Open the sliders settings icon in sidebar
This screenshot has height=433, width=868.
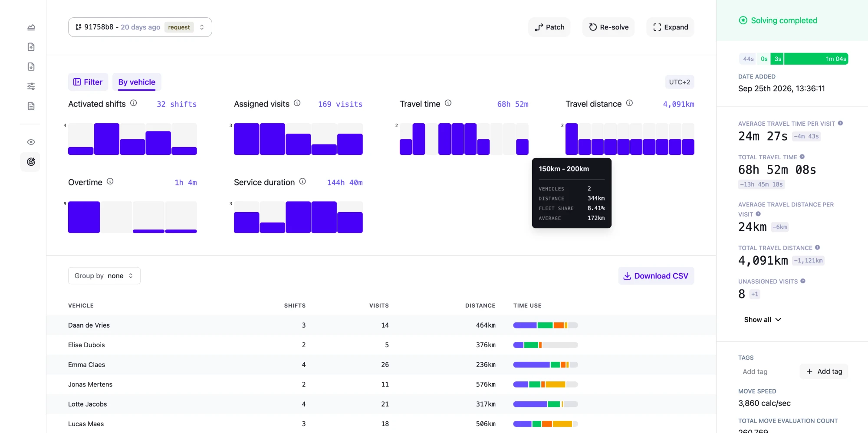tap(31, 86)
